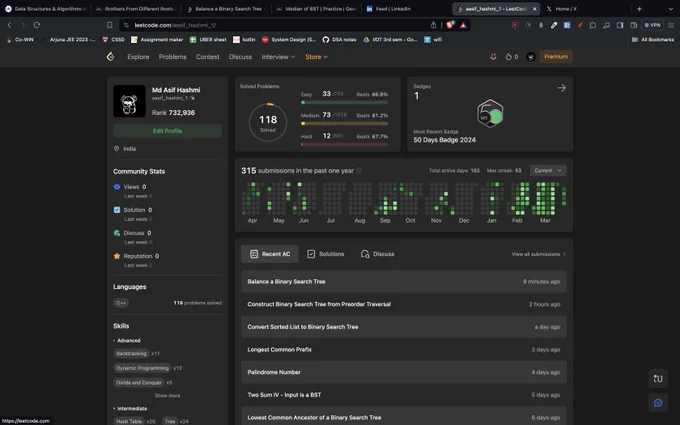Click Show more under Advanced skills

tap(167, 396)
